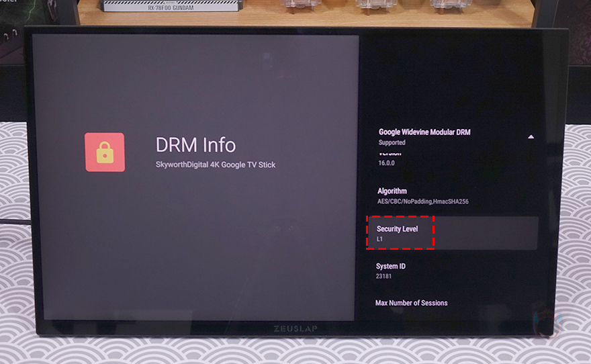Click the SkyworthDigital 4K Google TV Stick subtitle
This screenshot has height=364, width=591.
(x=216, y=165)
